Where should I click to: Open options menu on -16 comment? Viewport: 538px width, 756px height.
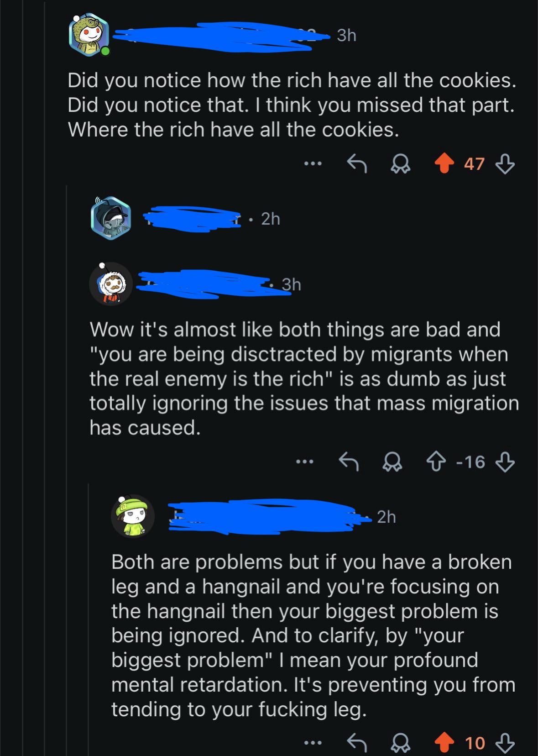coord(304,462)
